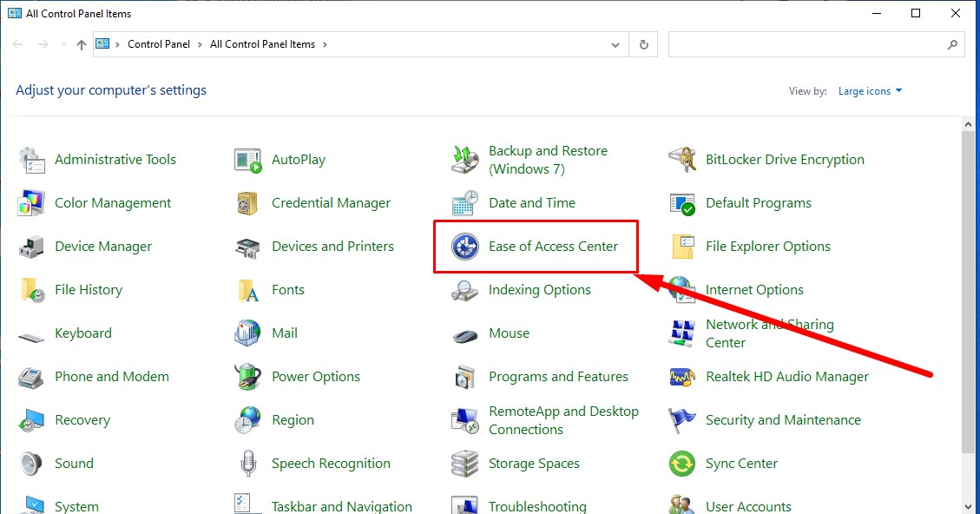
Task: Open the Programs and Features link
Action: 558,377
